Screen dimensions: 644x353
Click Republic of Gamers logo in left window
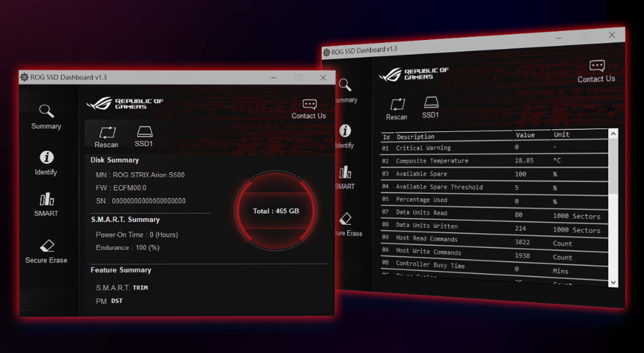124,103
